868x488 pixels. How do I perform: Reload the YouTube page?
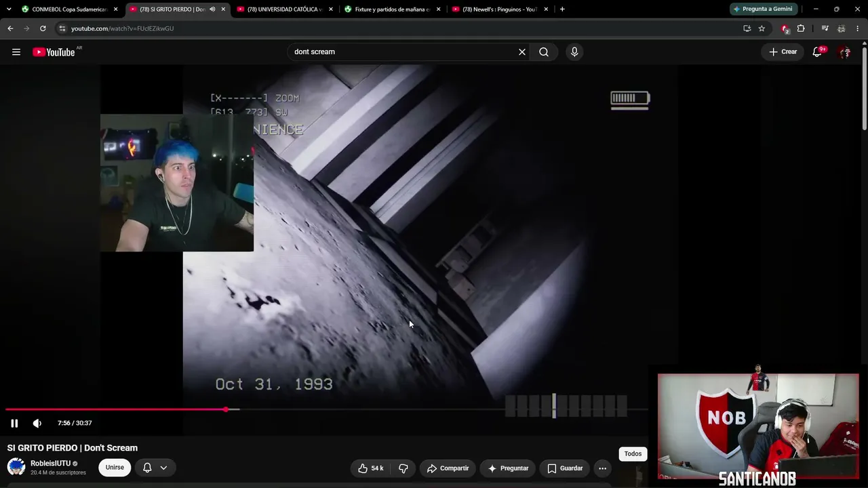pyautogui.click(x=43, y=28)
